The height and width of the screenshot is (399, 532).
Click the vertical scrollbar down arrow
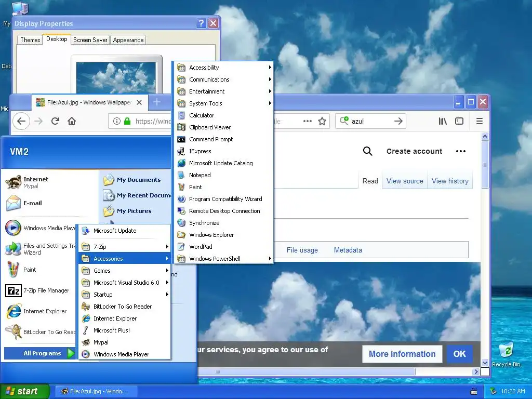[x=485, y=363]
